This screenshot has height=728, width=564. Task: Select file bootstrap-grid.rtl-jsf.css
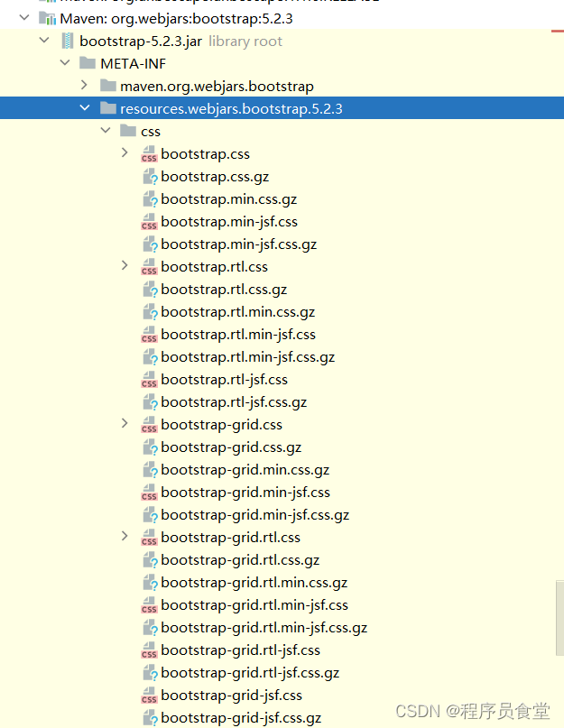point(241,650)
